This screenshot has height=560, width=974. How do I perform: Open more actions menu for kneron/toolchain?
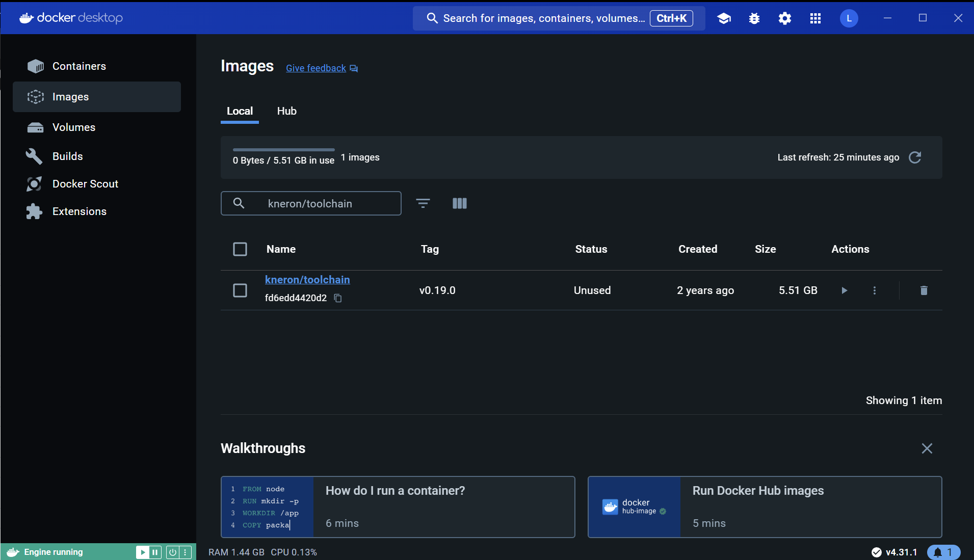tap(875, 290)
